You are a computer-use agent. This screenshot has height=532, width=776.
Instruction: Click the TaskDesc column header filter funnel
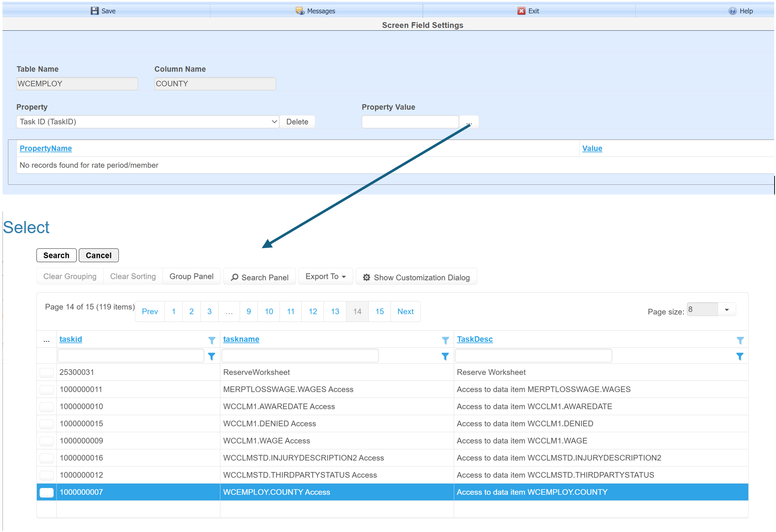click(x=740, y=340)
